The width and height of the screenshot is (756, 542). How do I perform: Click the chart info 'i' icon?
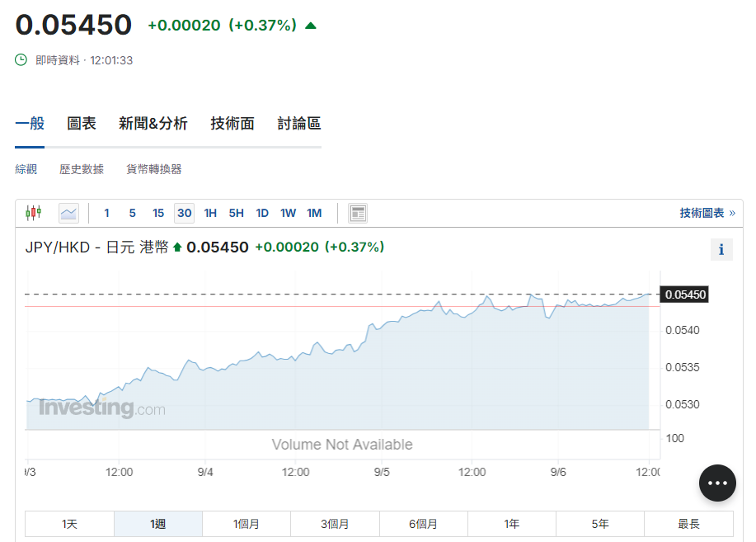(721, 249)
